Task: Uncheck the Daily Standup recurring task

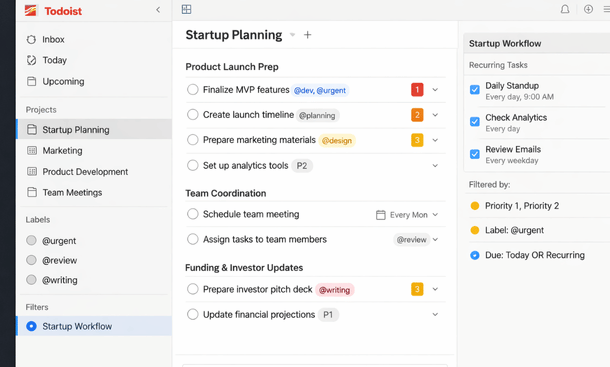Action: pos(475,90)
